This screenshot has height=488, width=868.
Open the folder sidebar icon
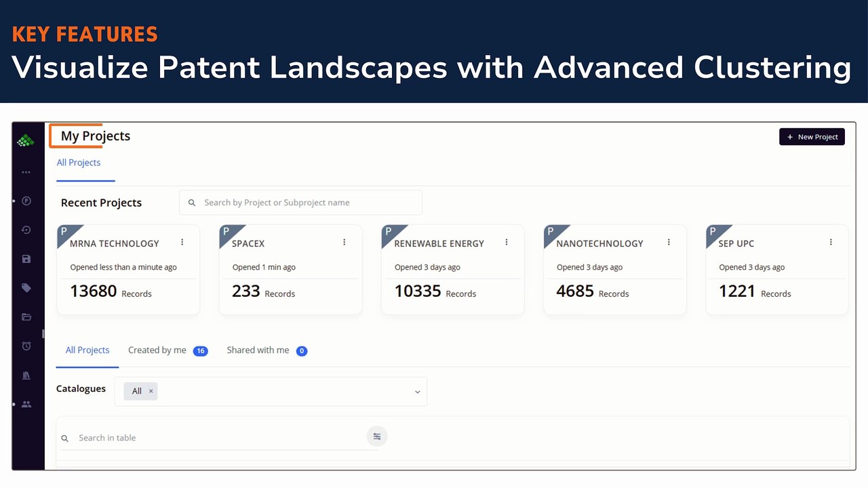26,317
